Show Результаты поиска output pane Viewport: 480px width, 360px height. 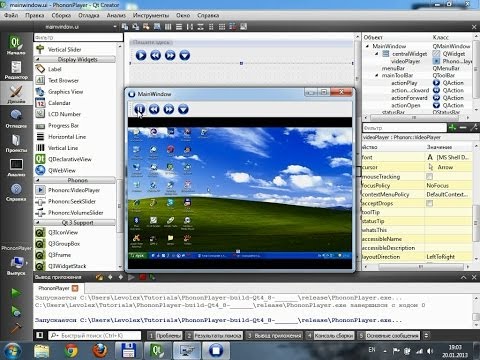pos(214,335)
